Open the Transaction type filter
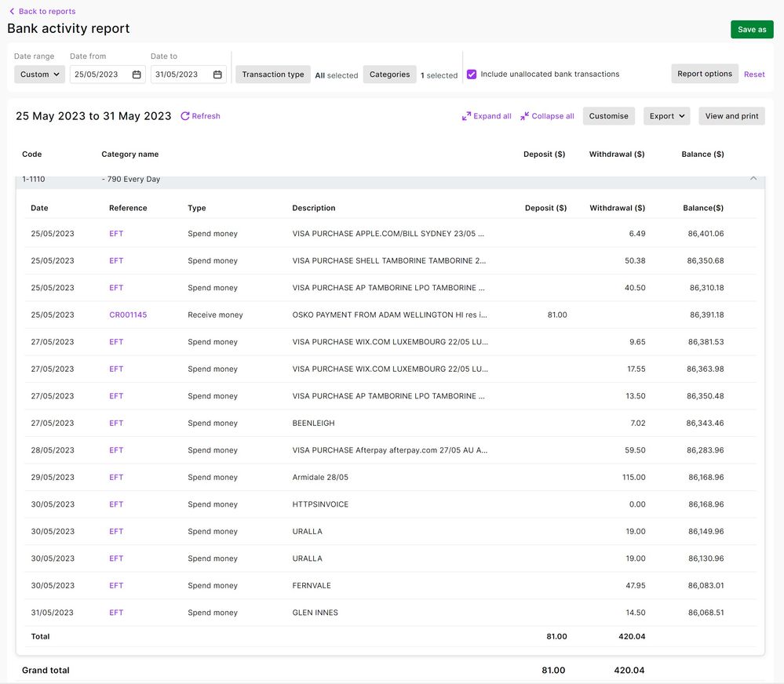Viewport: 784px width, 684px height. click(x=273, y=75)
